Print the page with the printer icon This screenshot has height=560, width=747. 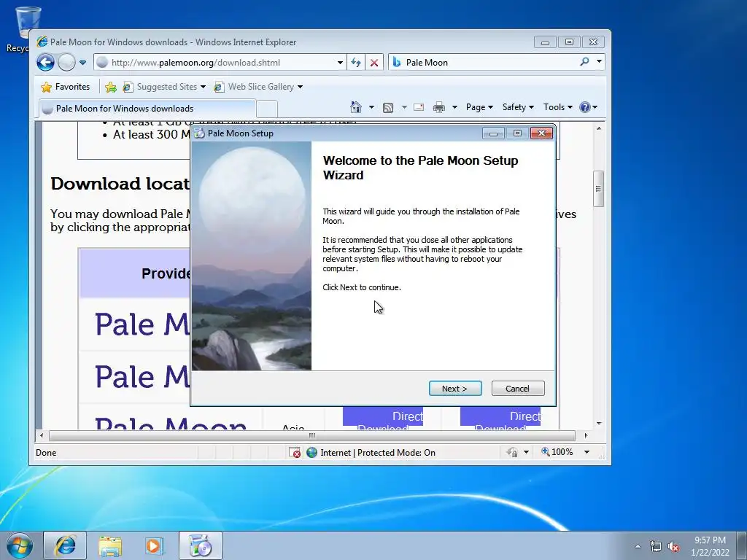click(438, 107)
